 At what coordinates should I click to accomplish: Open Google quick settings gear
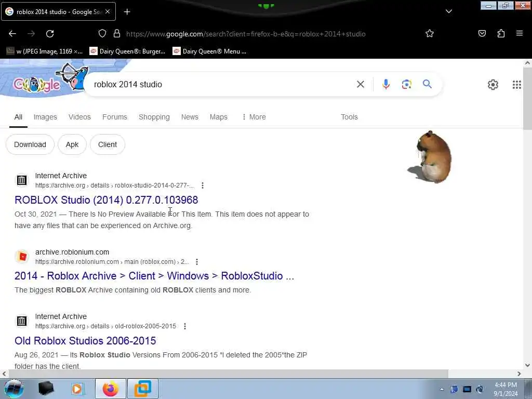[493, 85]
